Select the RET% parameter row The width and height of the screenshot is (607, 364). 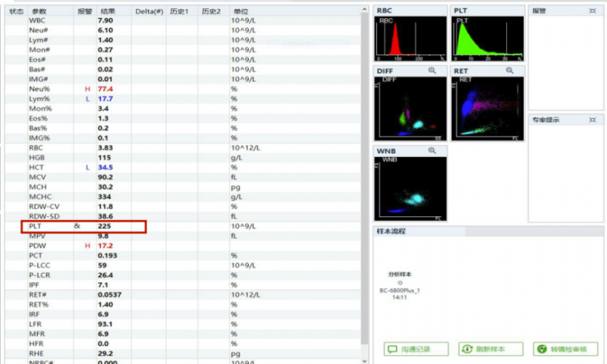[183, 304]
